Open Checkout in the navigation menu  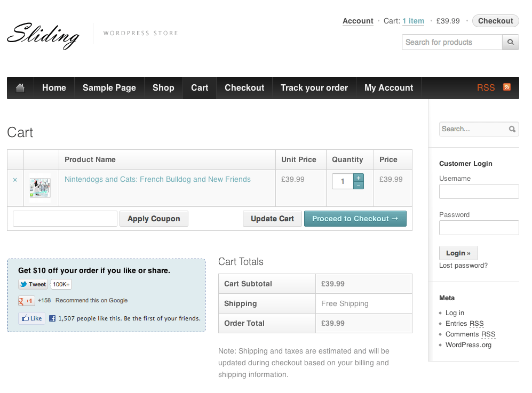pos(244,88)
